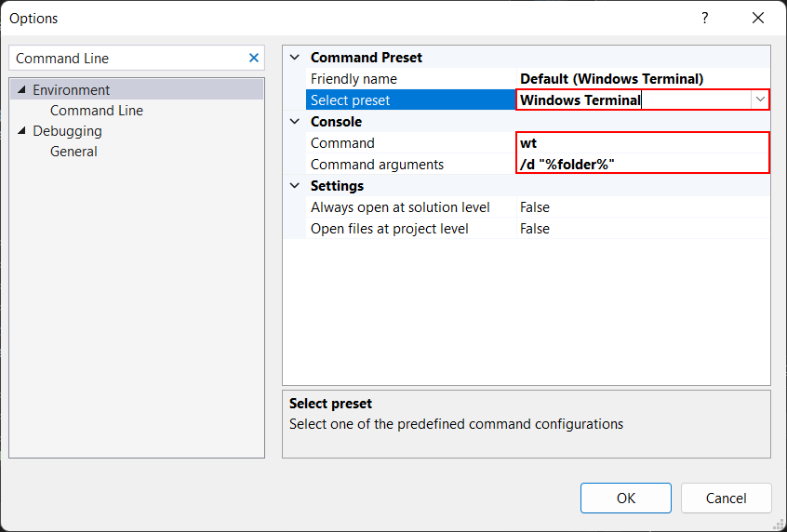787x532 pixels.
Task: Click the Cancel button
Action: pyautogui.click(x=727, y=498)
